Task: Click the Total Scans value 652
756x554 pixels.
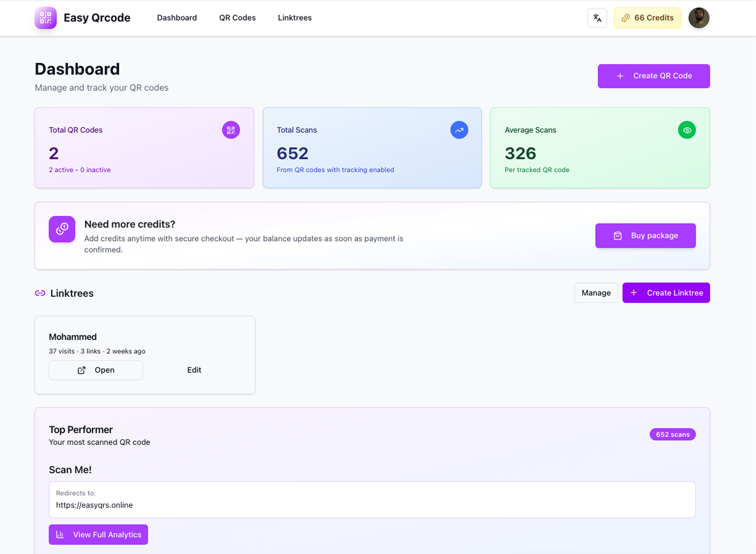Action: click(x=292, y=153)
